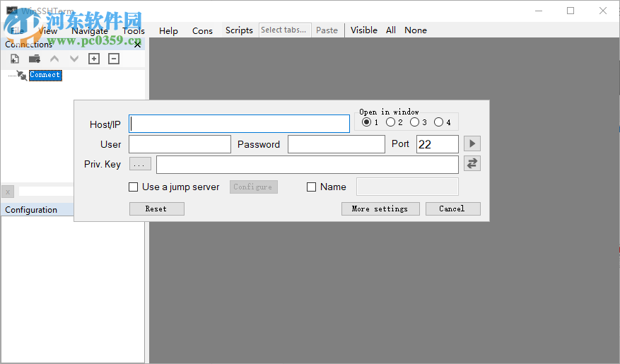This screenshot has height=364, width=620.
Task: Click the Reset button
Action: pos(156,209)
